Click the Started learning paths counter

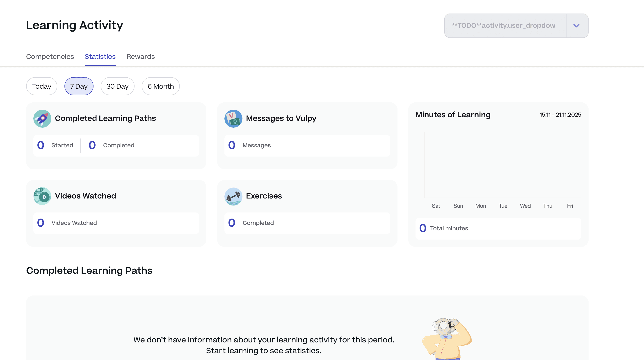point(55,145)
